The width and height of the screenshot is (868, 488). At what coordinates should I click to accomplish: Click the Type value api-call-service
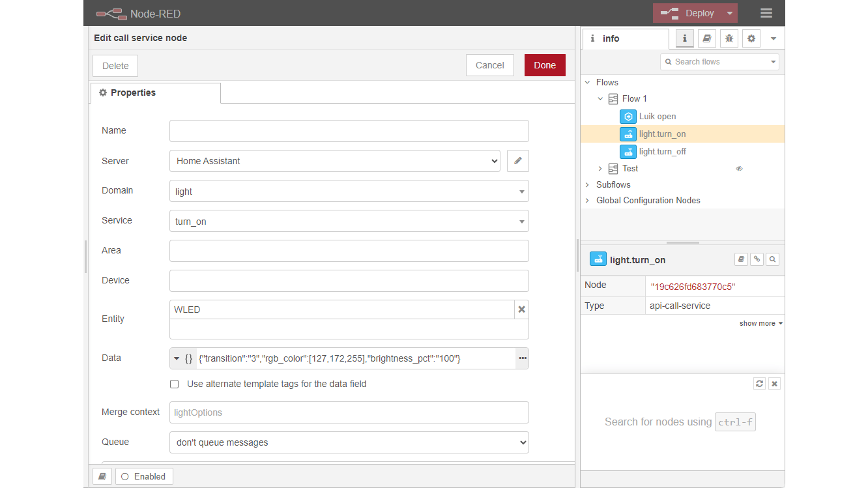click(680, 306)
